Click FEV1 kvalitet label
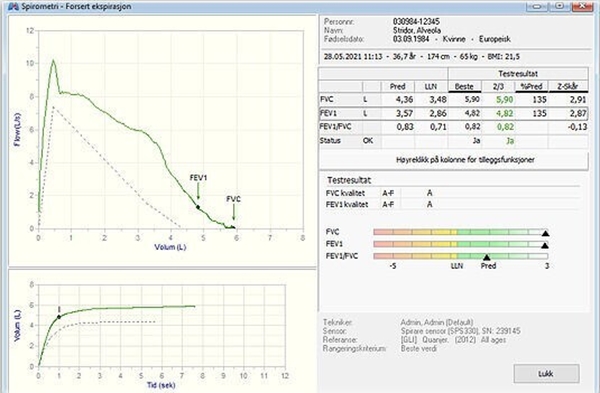This screenshot has width=600, height=393. click(x=347, y=204)
